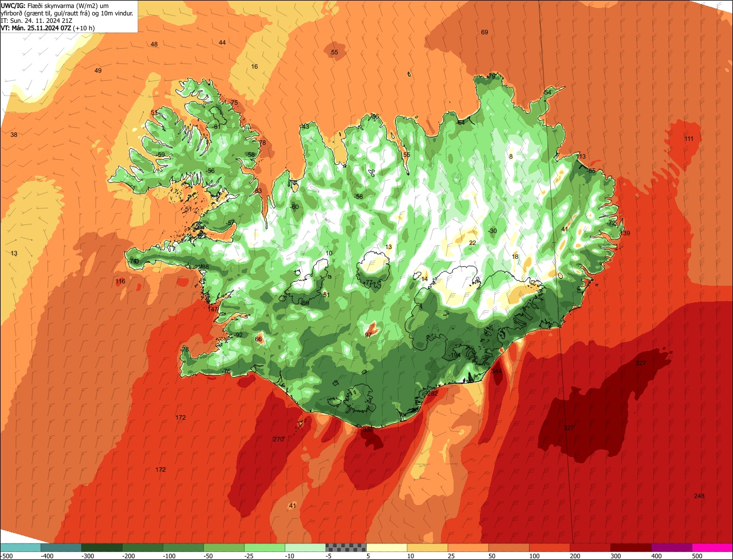Click the flux value '111' east of Iceland

pyautogui.click(x=689, y=139)
